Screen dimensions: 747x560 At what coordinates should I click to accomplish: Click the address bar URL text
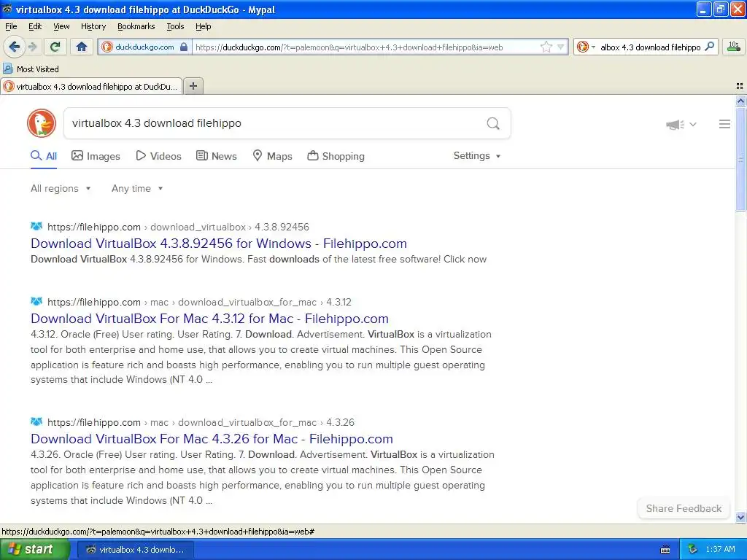(349, 47)
